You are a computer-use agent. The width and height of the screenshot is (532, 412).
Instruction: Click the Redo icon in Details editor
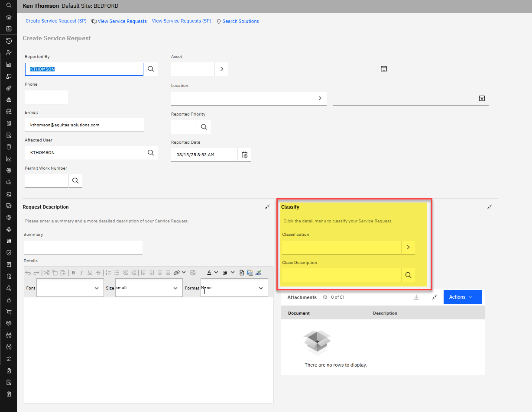[x=36, y=273]
